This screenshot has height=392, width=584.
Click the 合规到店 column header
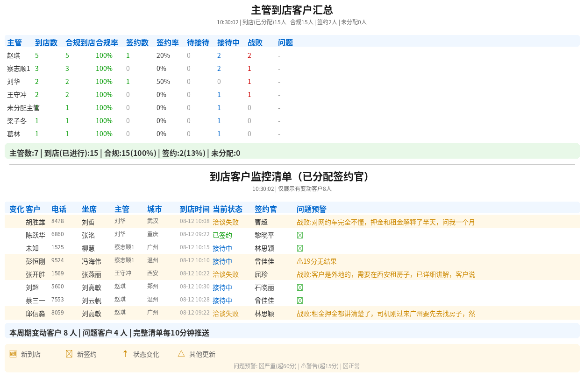tap(80, 42)
